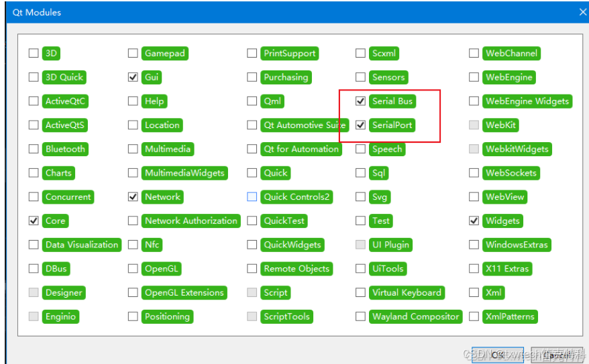Uncheck the Network module checkbox
589x364 pixels.
point(133,197)
